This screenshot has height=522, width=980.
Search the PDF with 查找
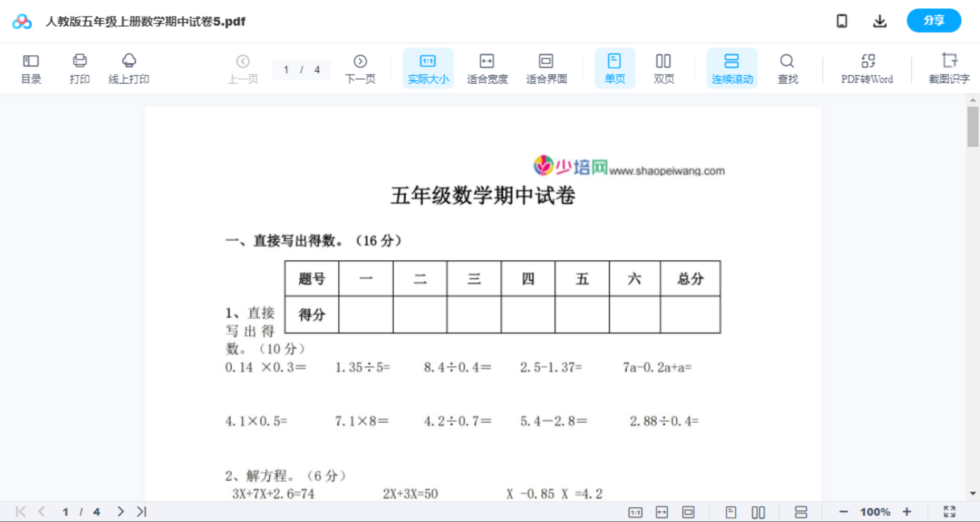click(x=787, y=68)
